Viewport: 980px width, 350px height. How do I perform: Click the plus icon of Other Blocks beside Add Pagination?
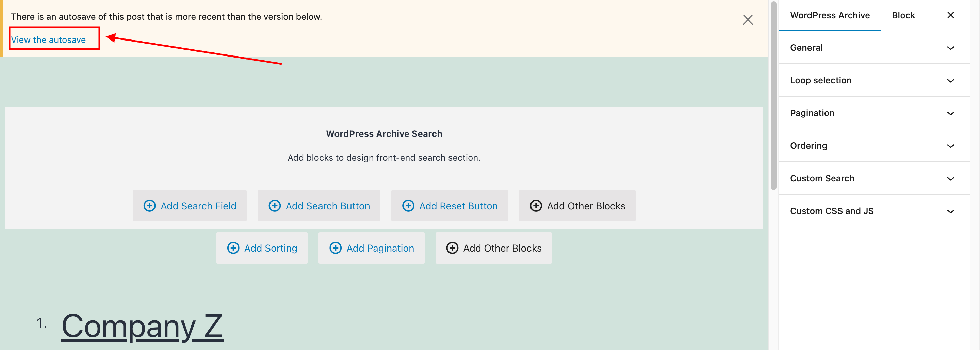click(x=452, y=248)
